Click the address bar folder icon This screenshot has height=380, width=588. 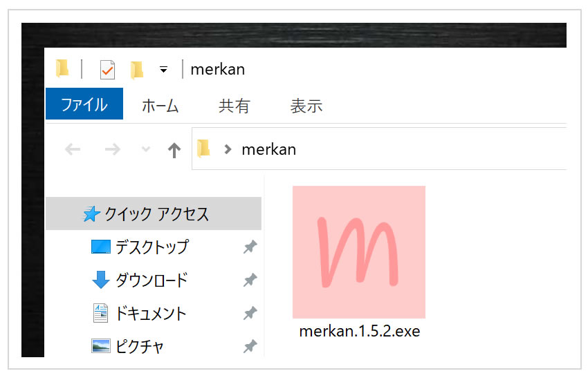click(x=203, y=149)
